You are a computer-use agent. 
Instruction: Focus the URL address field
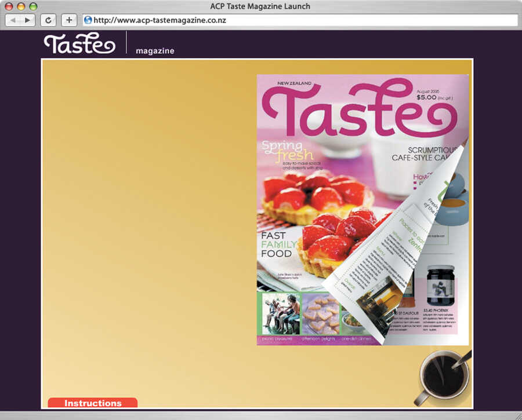tap(300, 20)
